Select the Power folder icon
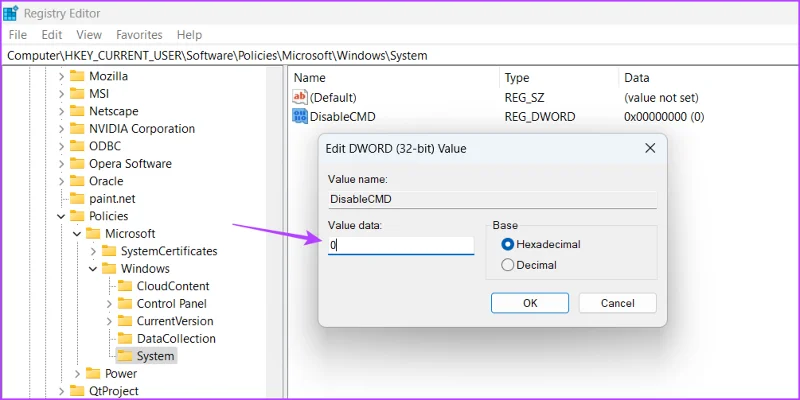Image resolution: width=800 pixels, height=400 pixels. coord(93,373)
